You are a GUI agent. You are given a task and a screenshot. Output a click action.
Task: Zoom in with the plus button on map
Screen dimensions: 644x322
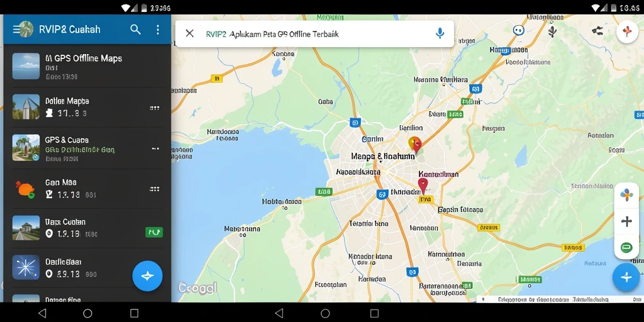click(626, 222)
